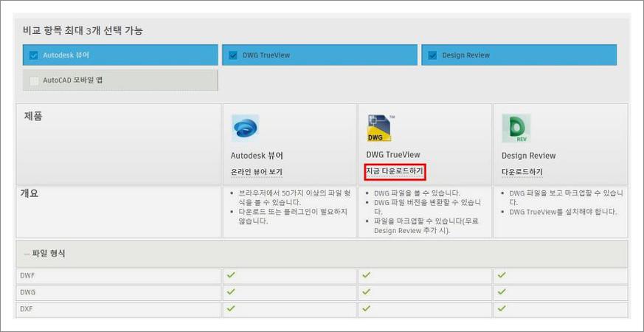Click the Autodesk 뷰어 product icon

click(245, 128)
